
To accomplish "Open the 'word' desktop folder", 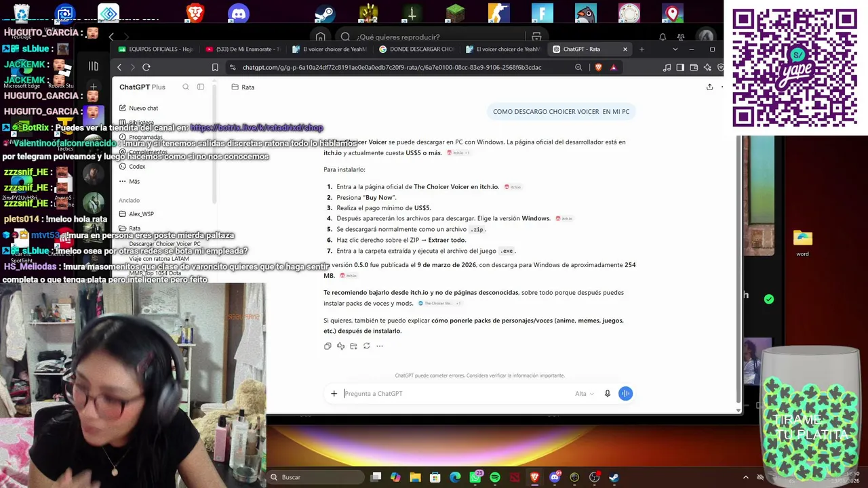I will [803, 243].
